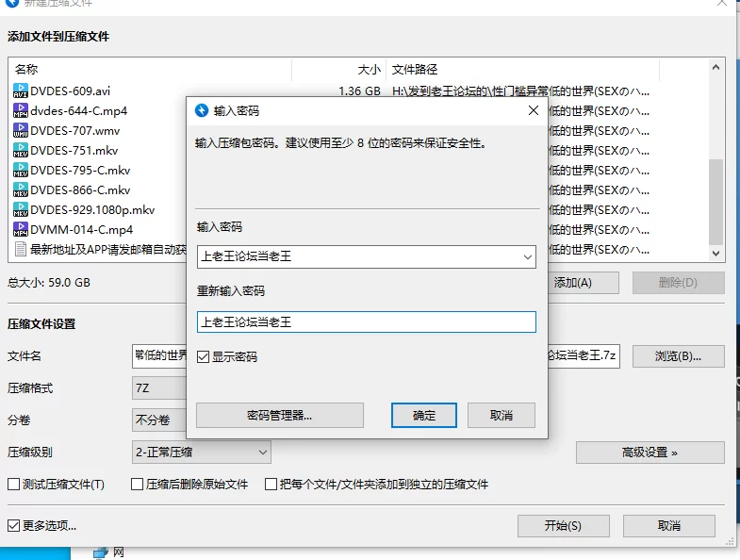Screen dimensions: 740x560
Task: Click the file list scroll up arrow
Action: [715, 68]
